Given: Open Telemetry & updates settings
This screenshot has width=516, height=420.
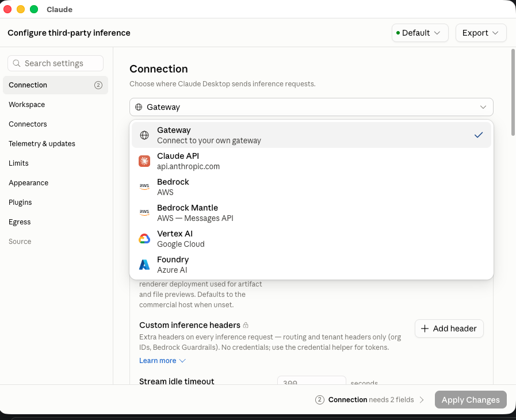Looking at the screenshot, I should [x=55, y=143].
